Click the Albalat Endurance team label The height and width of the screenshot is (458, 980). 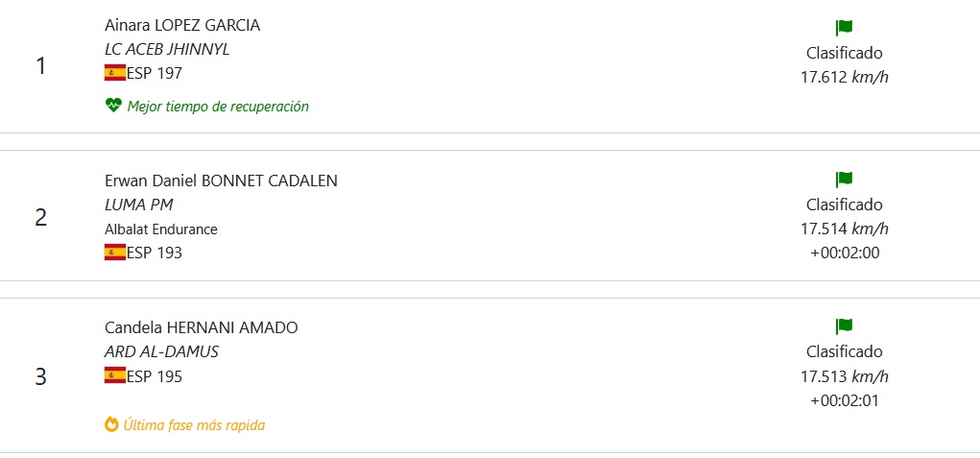[160, 229]
